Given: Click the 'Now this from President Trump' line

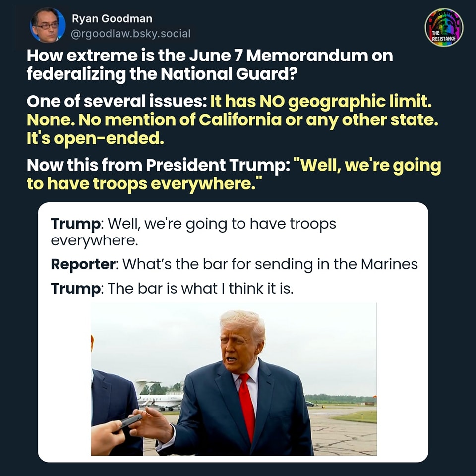Looking at the screenshot, I should (158, 166).
